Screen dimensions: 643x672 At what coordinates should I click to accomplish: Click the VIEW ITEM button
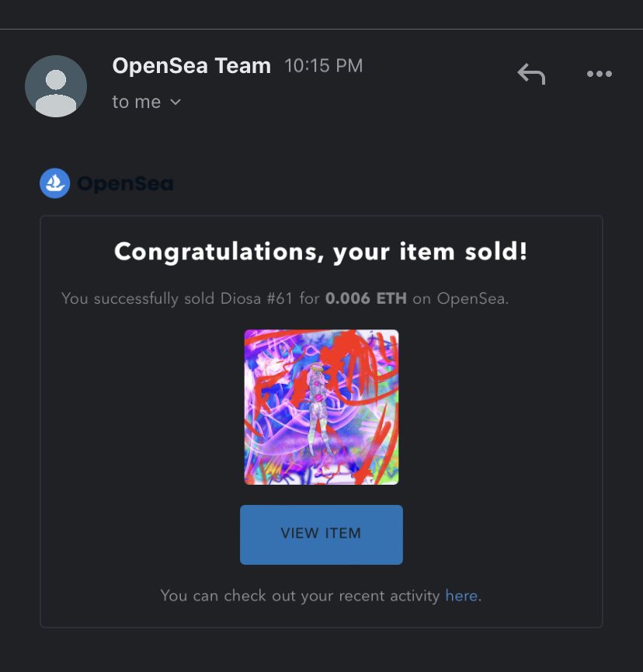pyautogui.click(x=321, y=534)
